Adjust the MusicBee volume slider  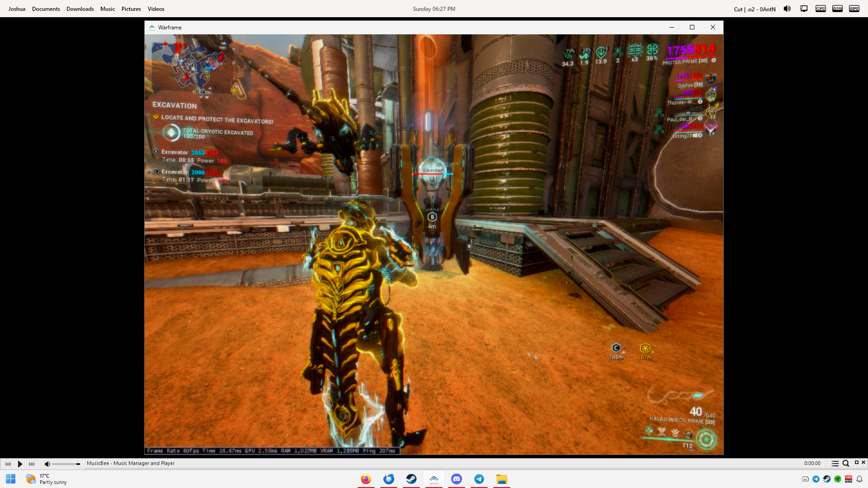coord(66,464)
